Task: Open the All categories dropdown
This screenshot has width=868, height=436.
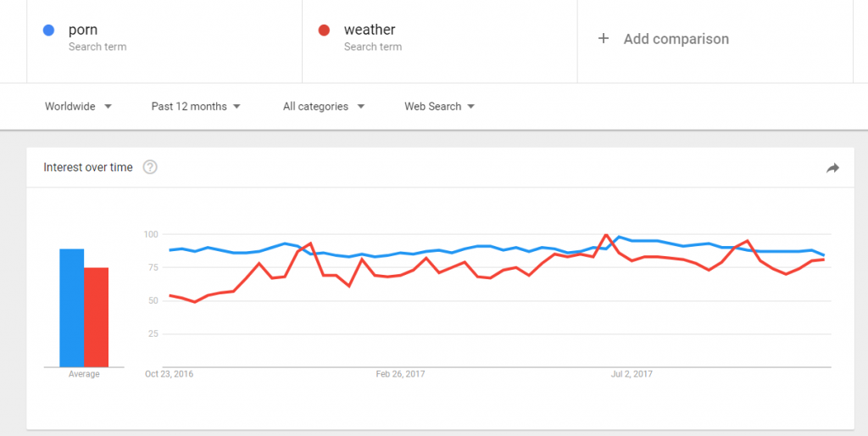Action: coord(324,106)
